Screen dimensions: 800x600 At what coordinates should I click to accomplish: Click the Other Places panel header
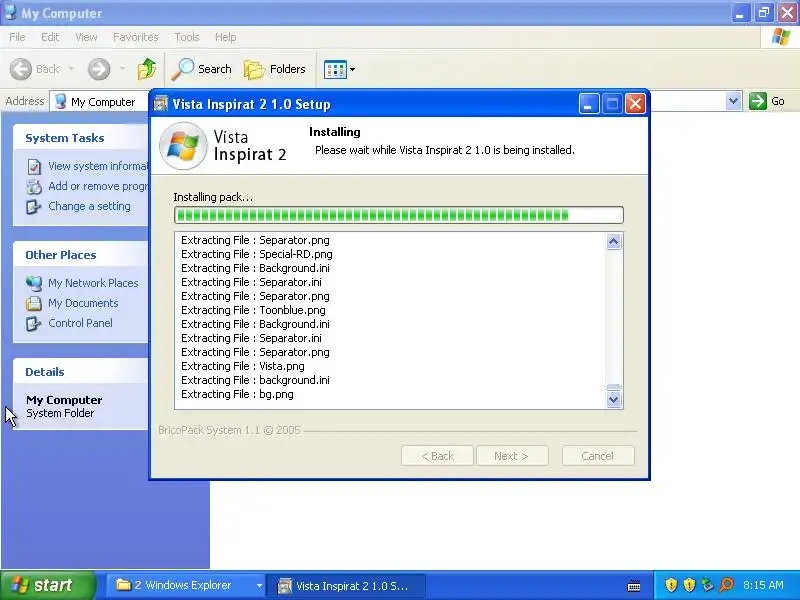[x=81, y=255]
